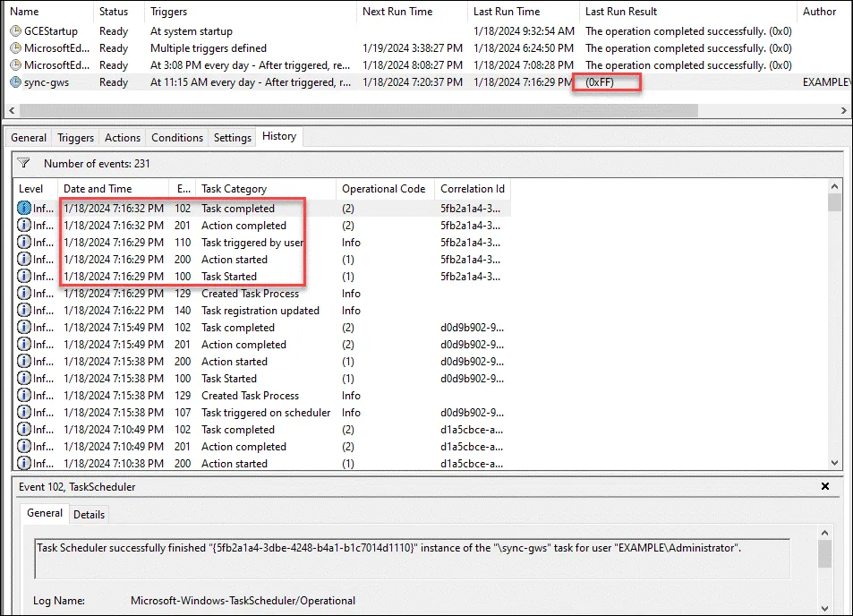Sort tasks by Last Run Time header
Screen dimensions: 853x616
(523, 12)
